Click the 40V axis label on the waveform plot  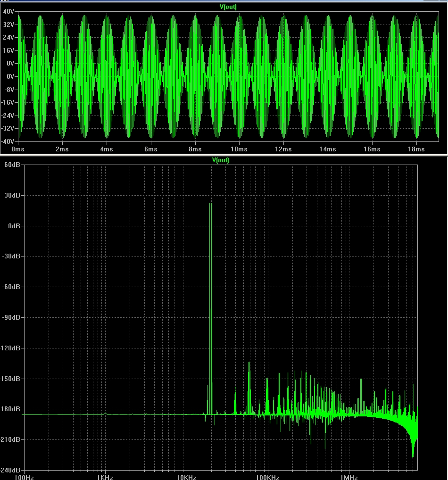pyautogui.click(x=8, y=11)
